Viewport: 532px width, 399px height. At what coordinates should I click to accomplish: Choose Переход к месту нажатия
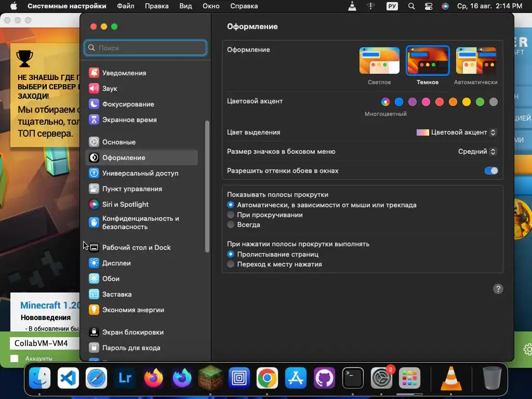231,264
